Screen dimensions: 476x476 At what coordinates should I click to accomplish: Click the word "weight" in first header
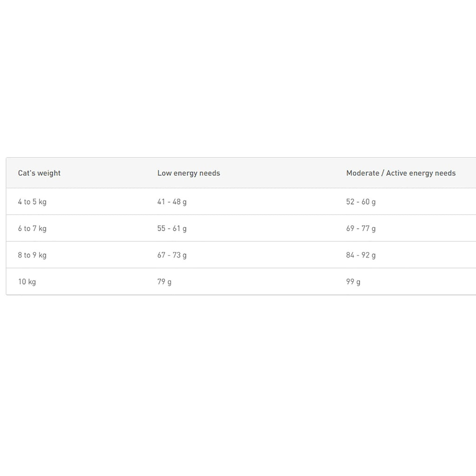pyautogui.click(x=49, y=173)
